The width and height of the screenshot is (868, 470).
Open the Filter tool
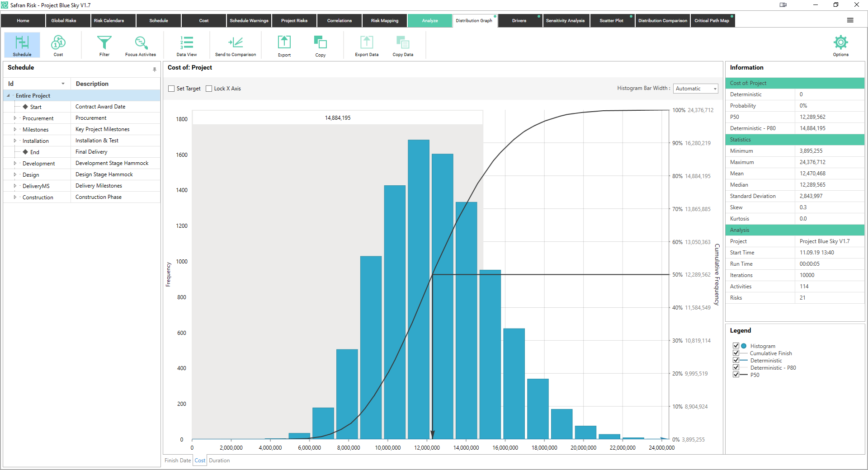[104, 45]
